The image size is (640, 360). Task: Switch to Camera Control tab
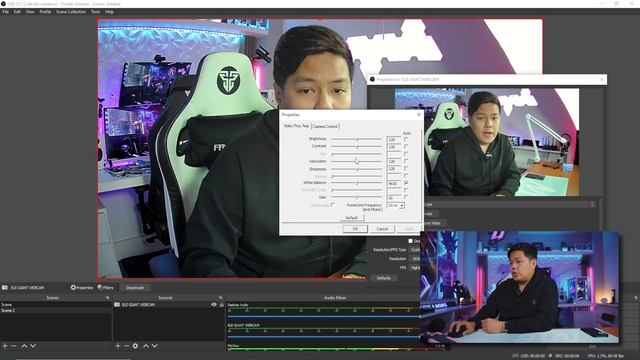325,127
